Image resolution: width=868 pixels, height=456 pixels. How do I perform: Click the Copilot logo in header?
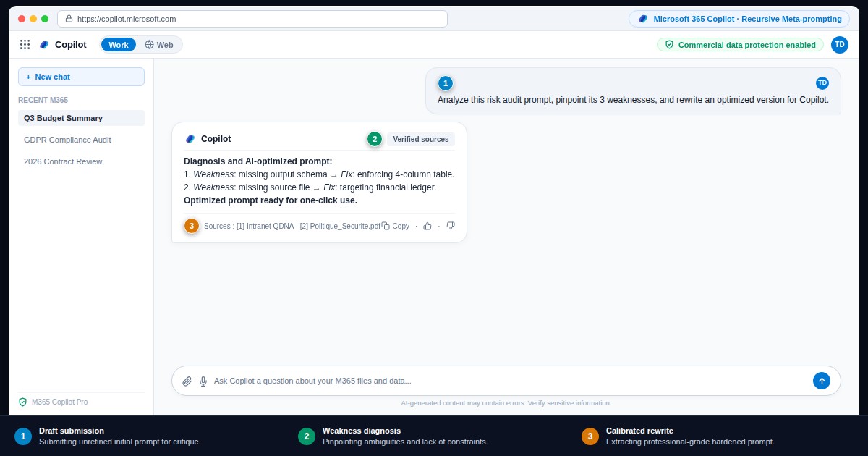(44, 45)
